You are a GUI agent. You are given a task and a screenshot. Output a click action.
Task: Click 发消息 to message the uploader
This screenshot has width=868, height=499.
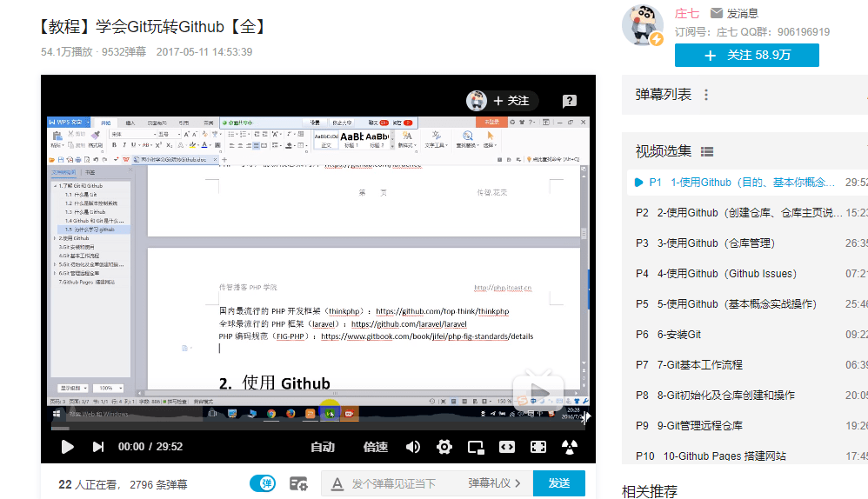click(x=735, y=13)
